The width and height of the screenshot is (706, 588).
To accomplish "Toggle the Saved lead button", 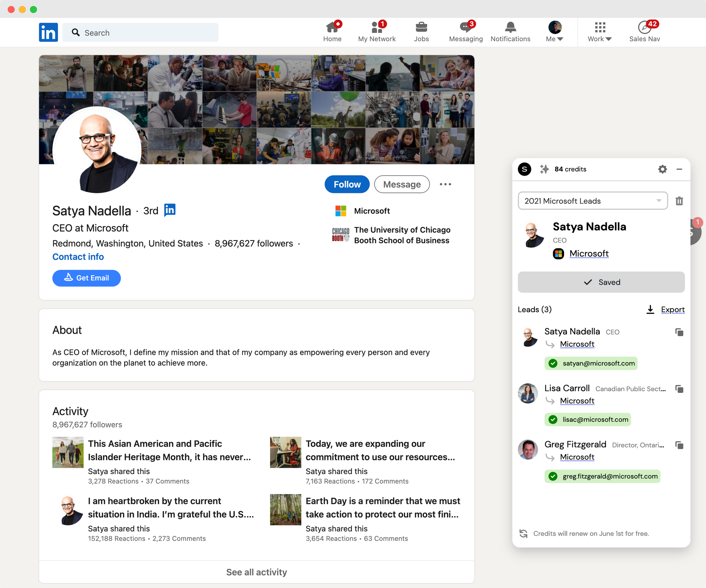I will click(601, 282).
